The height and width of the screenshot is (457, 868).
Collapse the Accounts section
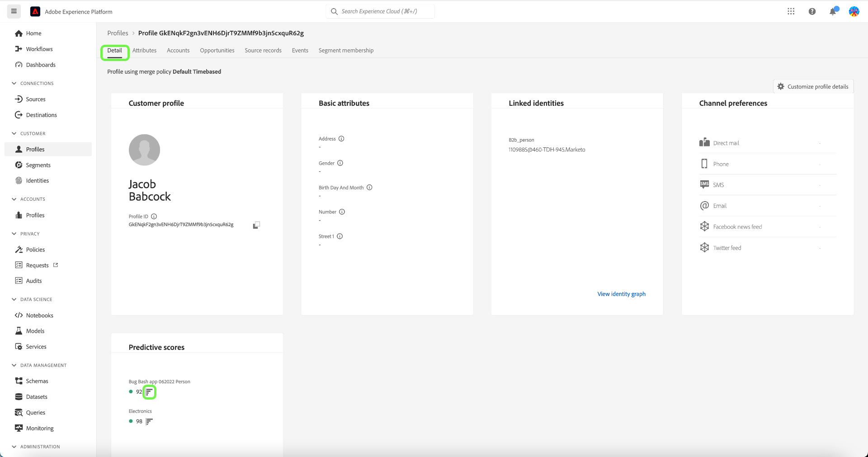coord(14,199)
